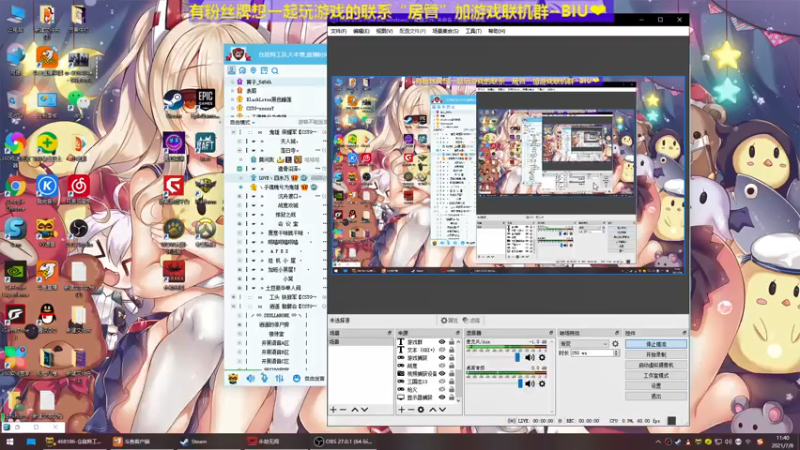Open the 视图(V) menu in OBS
The image size is (800, 450).
pyautogui.click(x=384, y=31)
